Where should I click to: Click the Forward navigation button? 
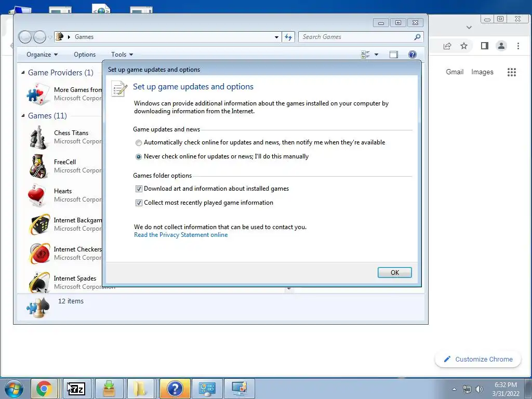(x=39, y=37)
